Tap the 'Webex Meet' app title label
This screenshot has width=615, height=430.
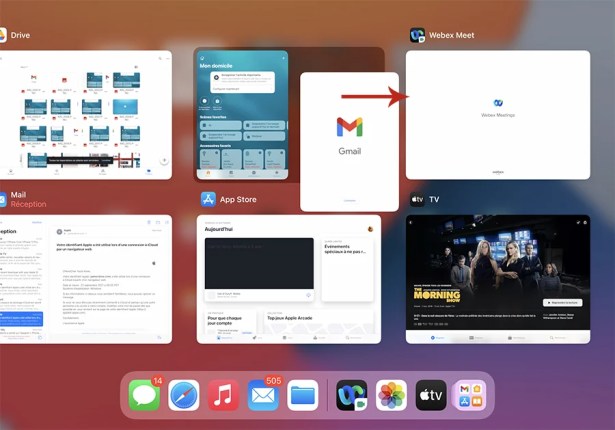(451, 35)
